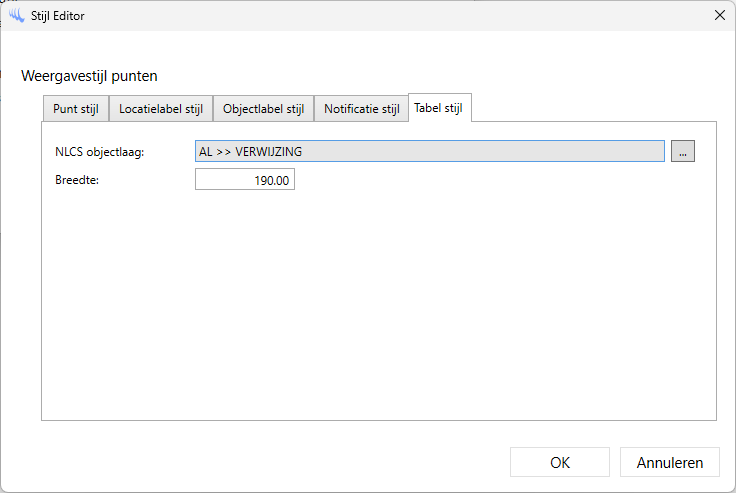Click the AL >> VERWIJZING objectlaag field
The image size is (736, 493).
click(429, 151)
